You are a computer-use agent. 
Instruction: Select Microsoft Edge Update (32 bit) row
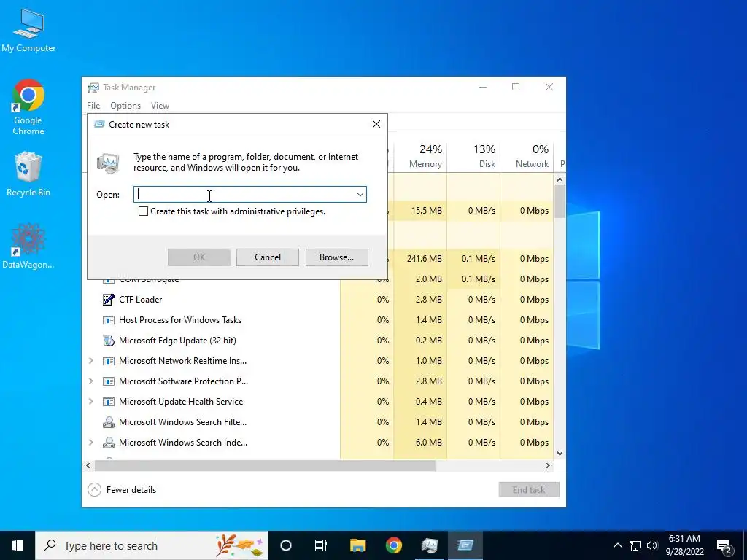[320, 341]
